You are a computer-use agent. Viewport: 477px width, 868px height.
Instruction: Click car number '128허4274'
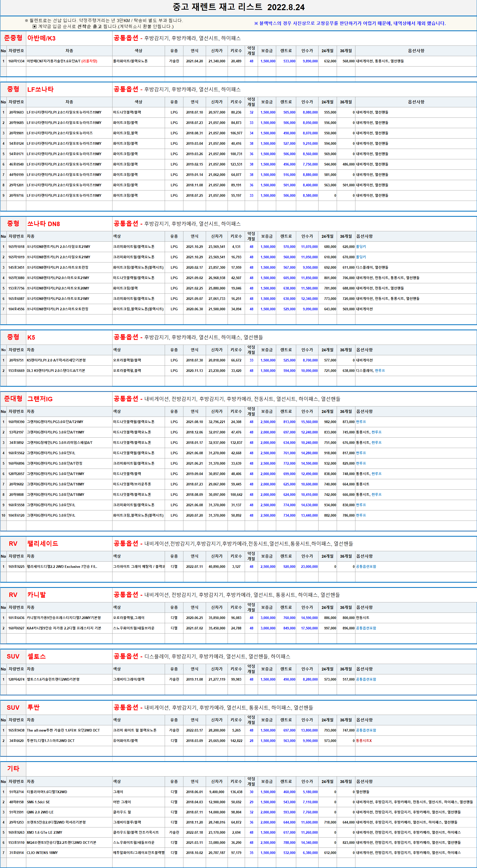pos(16,680)
